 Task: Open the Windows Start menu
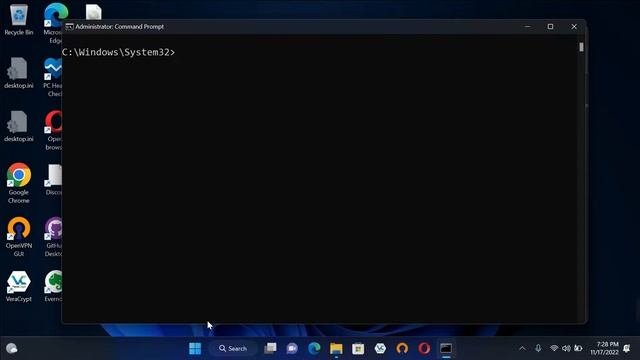195,348
